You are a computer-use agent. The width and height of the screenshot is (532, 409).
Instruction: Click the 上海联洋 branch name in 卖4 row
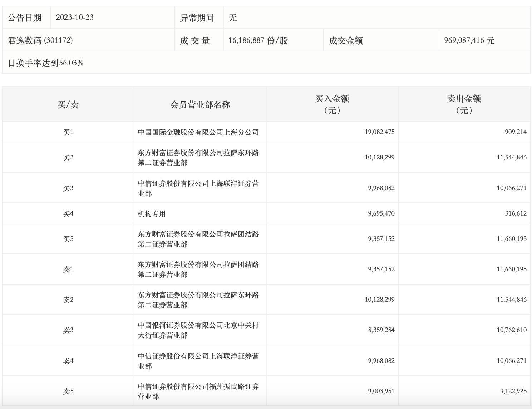(198, 361)
